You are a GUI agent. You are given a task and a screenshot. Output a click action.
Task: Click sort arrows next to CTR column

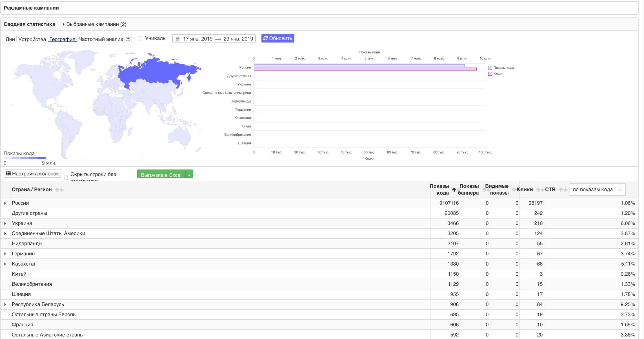[x=563, y=189]
